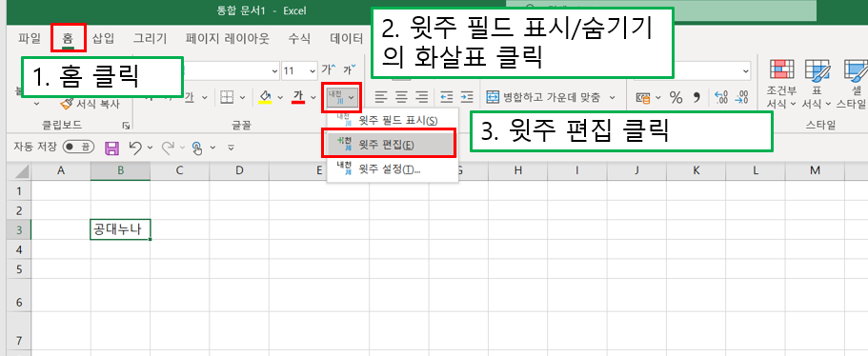
Task: Switch to the 페이지 레이아웃 tab
Action: [228, 38]
